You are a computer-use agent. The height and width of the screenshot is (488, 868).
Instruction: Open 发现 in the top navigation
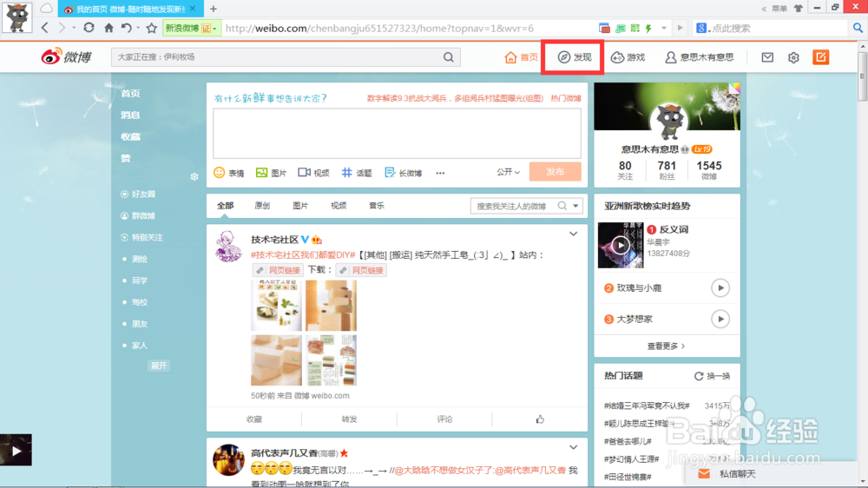coord(574,57)
